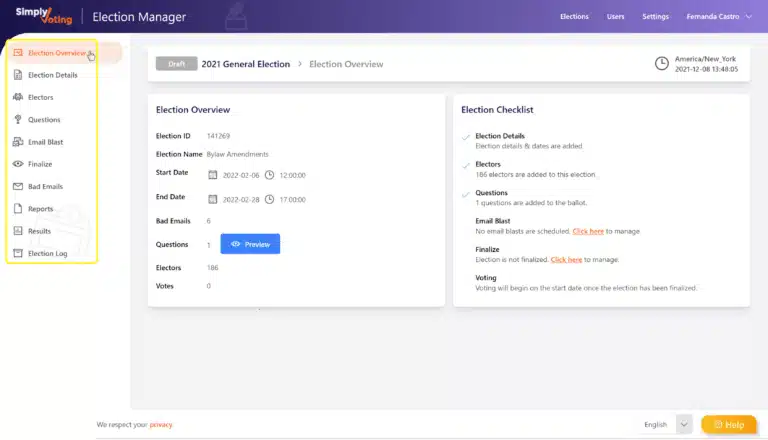Screen dimensions: 768x440
Task: Click the Questions icon in sidebar
Action: tap(18, 120)
